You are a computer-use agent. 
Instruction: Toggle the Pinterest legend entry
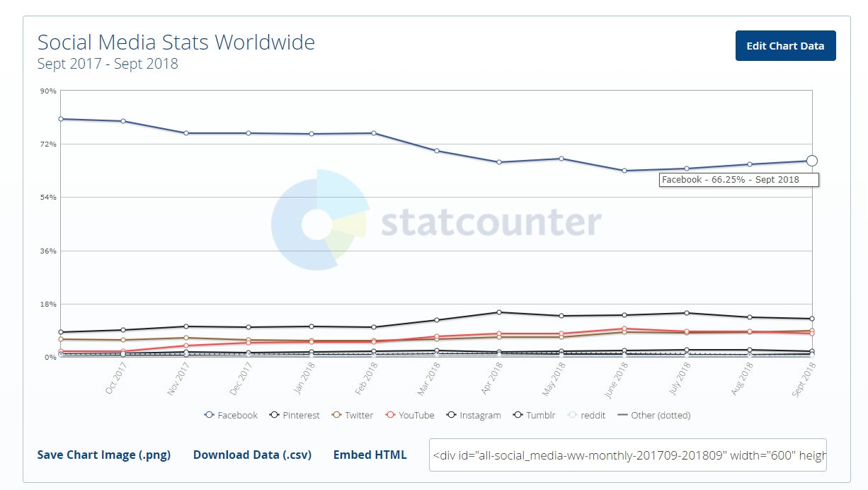click(x=295, y=415)
